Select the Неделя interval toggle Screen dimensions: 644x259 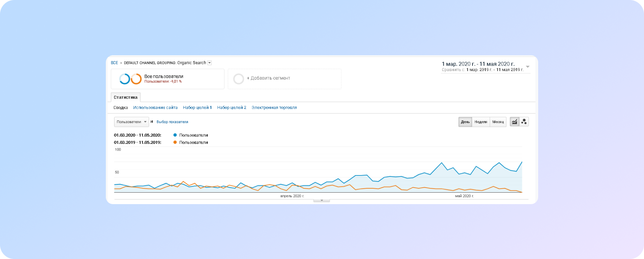coord(481,122)
